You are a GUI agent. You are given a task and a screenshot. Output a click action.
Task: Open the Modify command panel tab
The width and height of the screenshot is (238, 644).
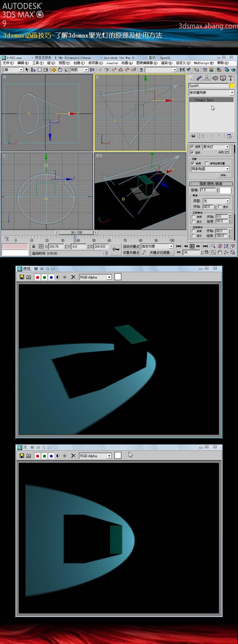tap(199, 78)
